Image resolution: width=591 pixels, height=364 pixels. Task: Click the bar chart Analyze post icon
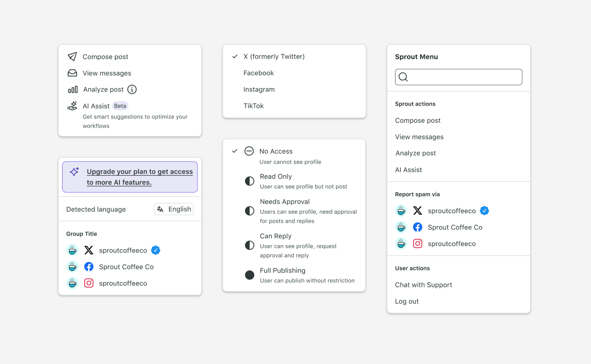(x=73, y=89)
